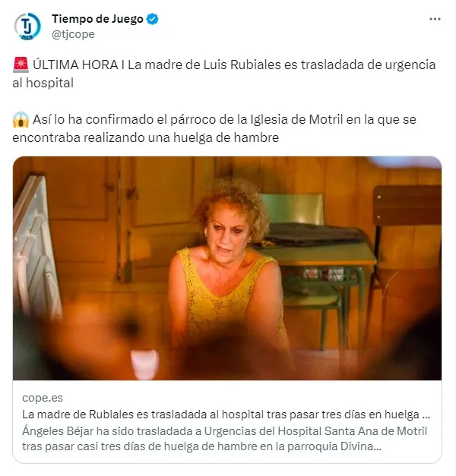This screenshot has width=456, height=476.
Task: Click the blue verified badge
Action: tap(152, 19)
